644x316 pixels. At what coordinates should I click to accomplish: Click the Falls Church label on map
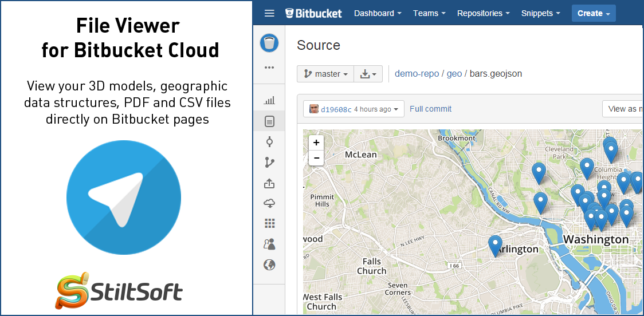click(x=371, y=266)
